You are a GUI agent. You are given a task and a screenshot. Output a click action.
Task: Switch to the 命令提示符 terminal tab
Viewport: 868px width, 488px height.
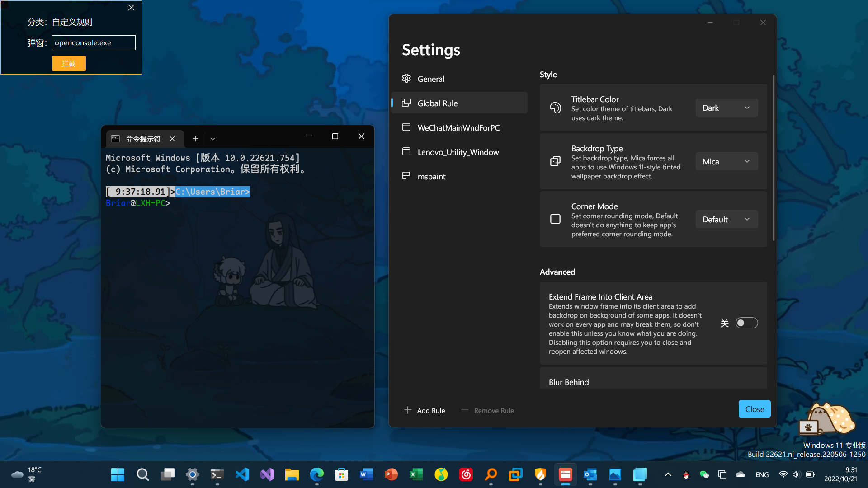coord(142,139)
